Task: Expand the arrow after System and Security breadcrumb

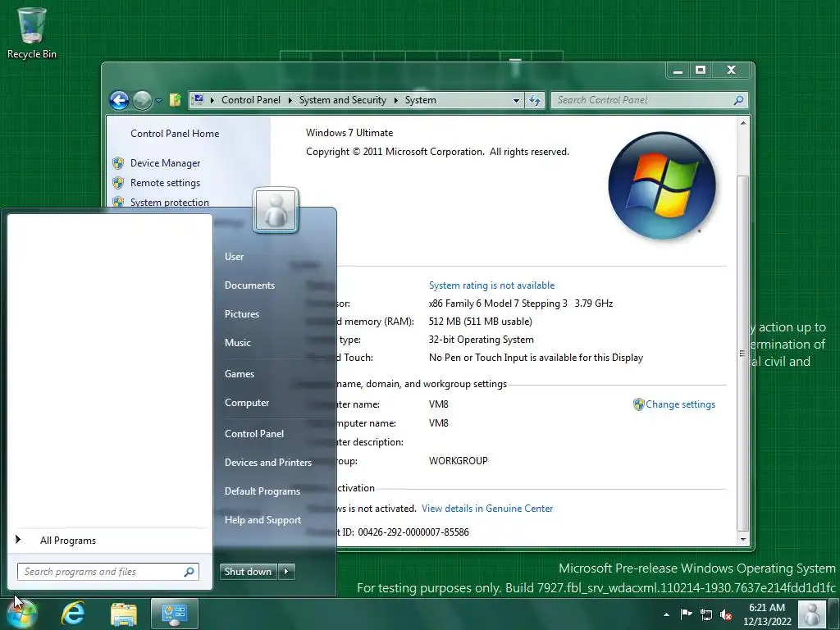Action: 396,100
